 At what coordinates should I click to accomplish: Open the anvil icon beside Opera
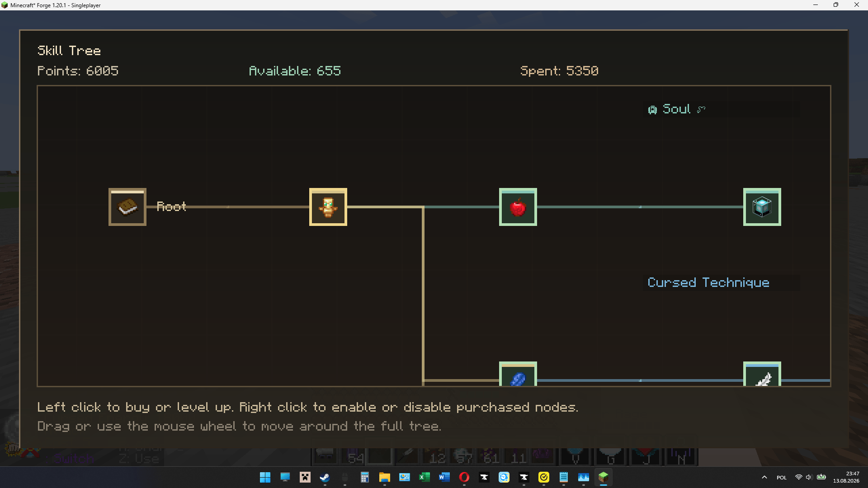[484, 477]
